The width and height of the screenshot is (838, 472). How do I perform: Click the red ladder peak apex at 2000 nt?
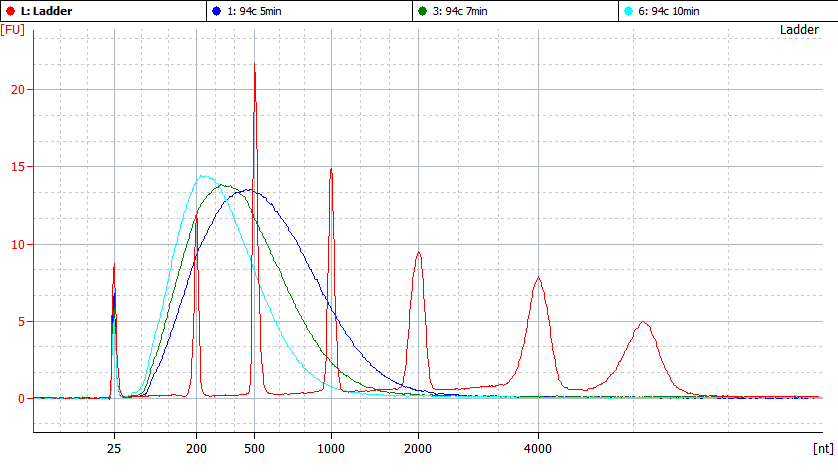pyautogui.click(x=418, y=252)
